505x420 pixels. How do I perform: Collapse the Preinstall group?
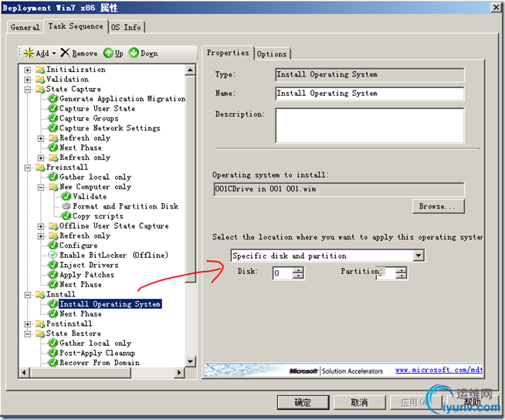click(28, 168)
